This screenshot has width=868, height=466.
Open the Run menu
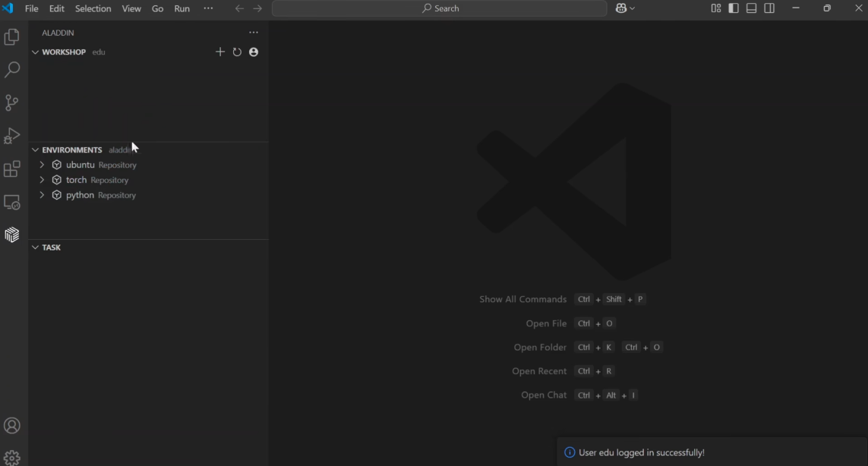182,8
